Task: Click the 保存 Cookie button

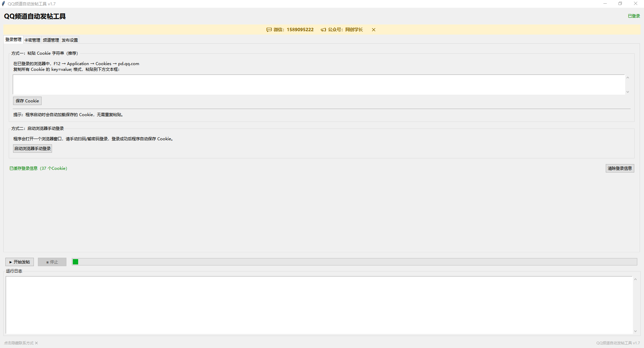Action: (x=27, y=101)
